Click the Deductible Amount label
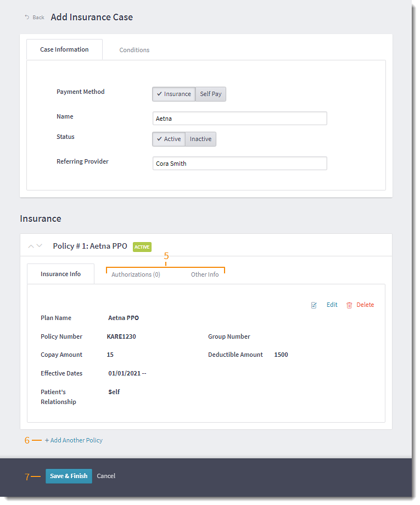The image size is (420, 505). pyautogui.click(x=236, y=355)
